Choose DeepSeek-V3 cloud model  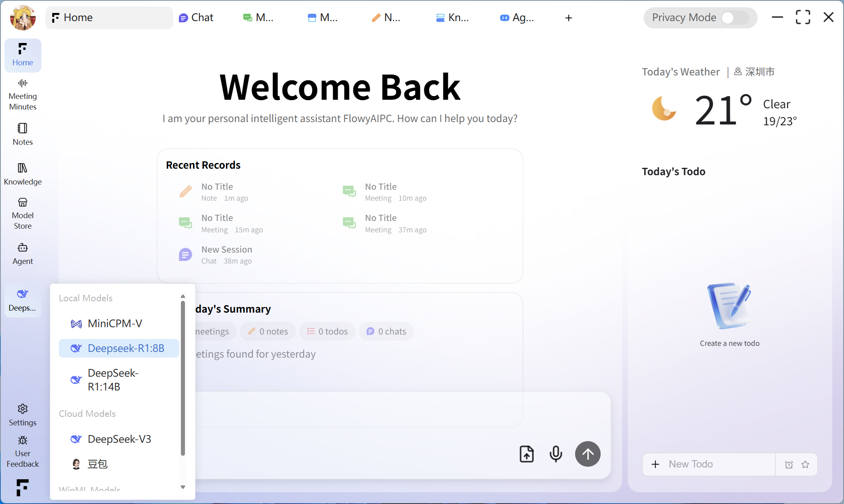coord(119,439)
